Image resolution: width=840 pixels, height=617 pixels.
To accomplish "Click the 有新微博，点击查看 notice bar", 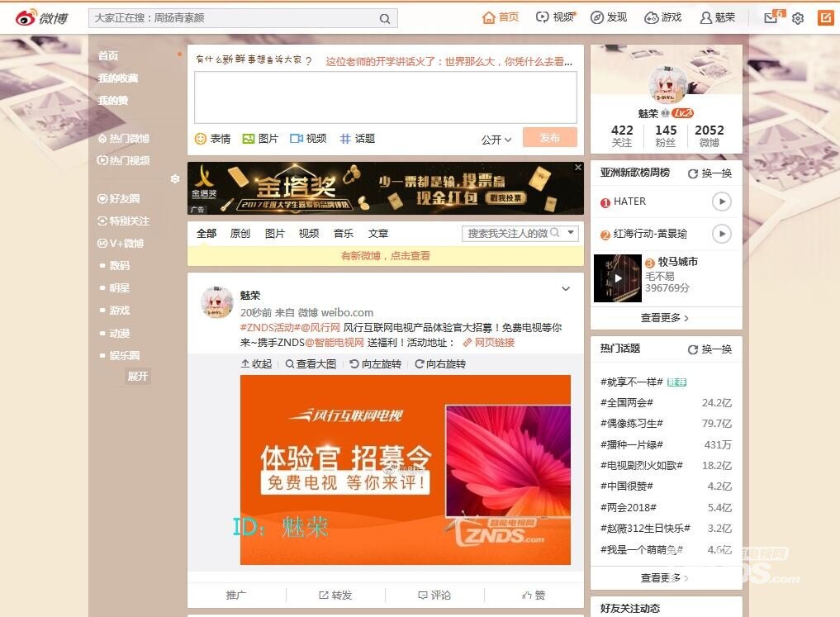I will pyautogui.click(x=385, y=256).
